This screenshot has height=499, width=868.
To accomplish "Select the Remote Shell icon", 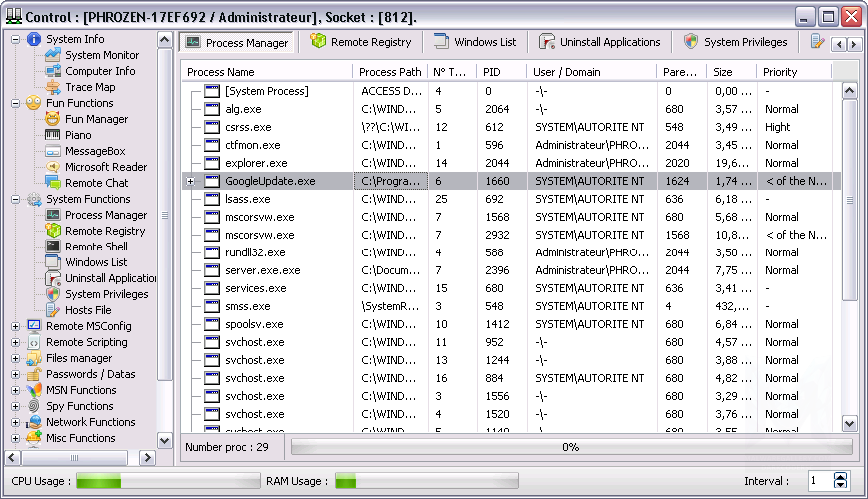I will coord(53,247).
